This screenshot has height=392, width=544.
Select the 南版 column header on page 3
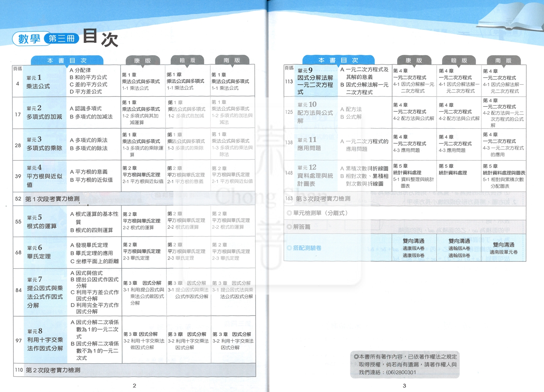[x=503, y=60]
